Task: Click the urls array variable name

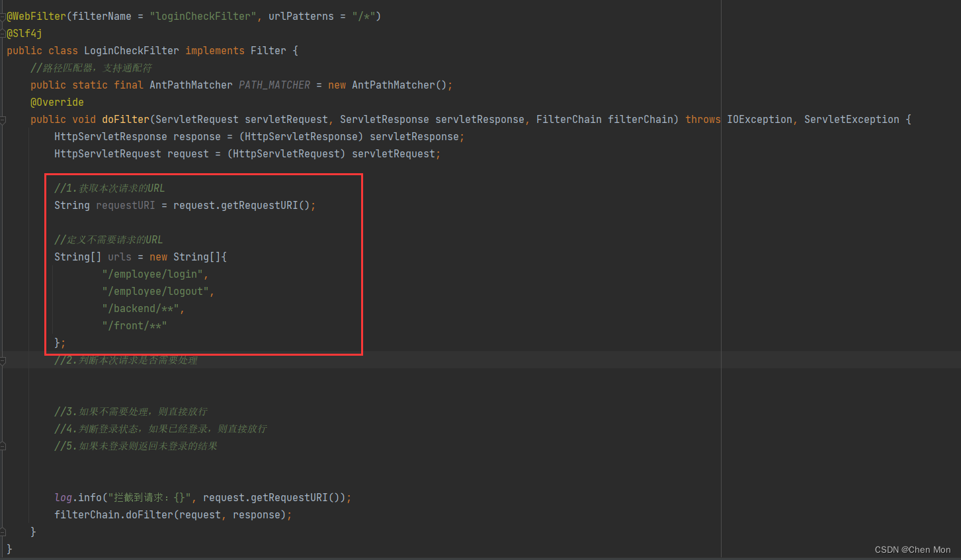Action: pos(120,257)
